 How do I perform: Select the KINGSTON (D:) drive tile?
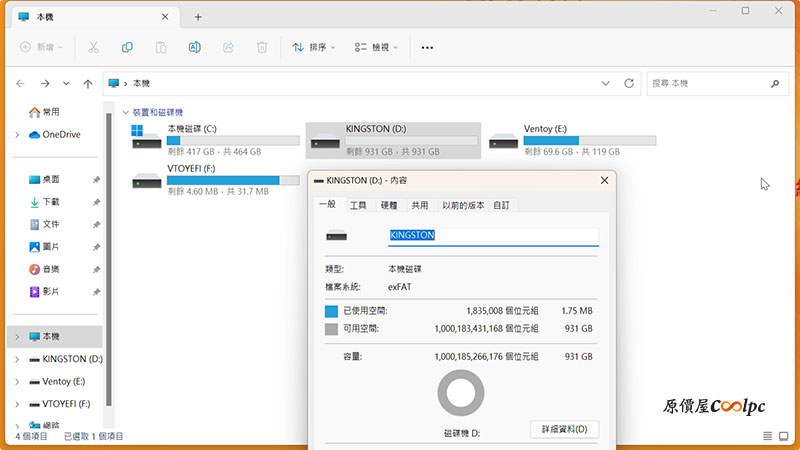pyautogui.click(x=393, y=140)
